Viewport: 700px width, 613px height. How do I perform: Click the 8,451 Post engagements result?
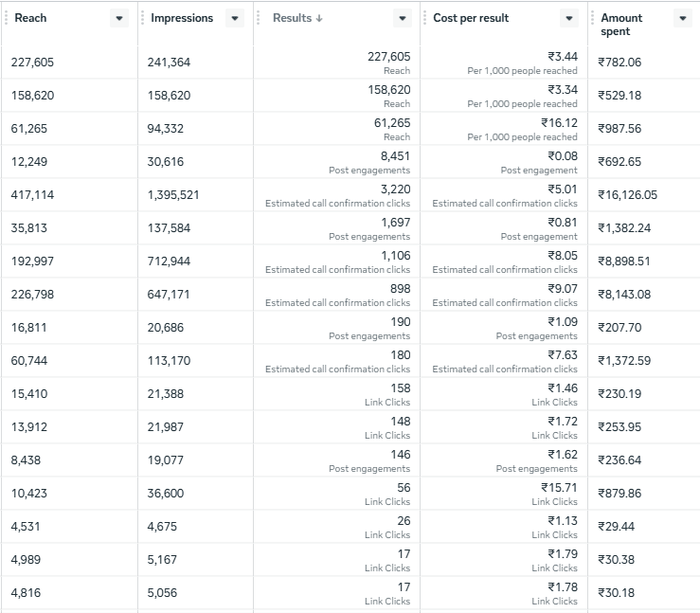[369, 163]
